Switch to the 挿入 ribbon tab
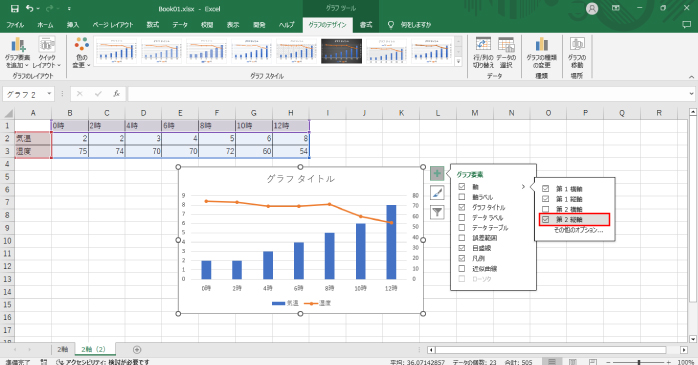The height and width of the screenshot is (365, 698). pos(73,25)
